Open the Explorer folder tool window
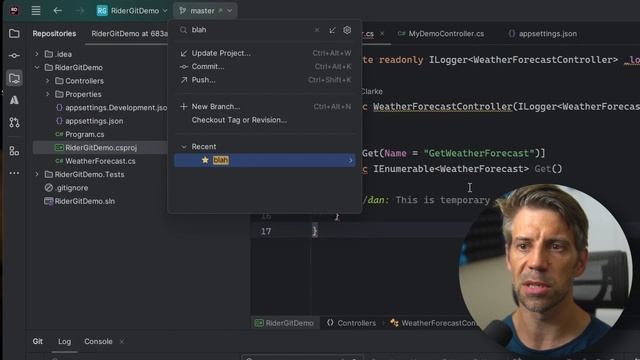This screenshot has height=360, width=640. click(14, 33)
